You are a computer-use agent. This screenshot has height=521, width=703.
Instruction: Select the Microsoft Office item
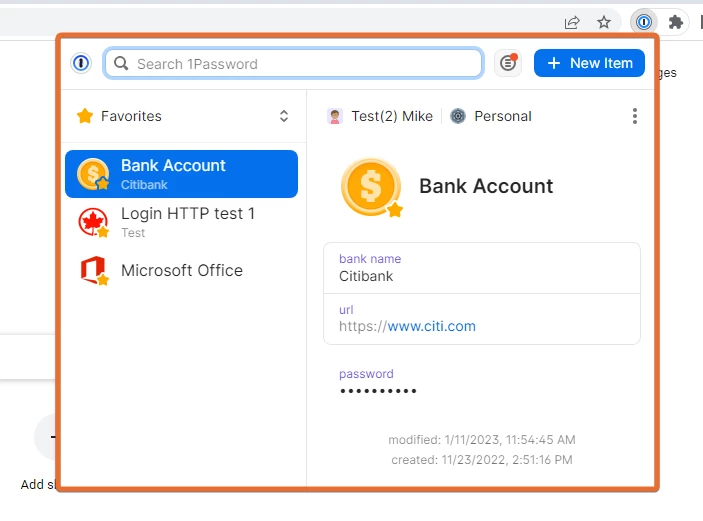181,270
